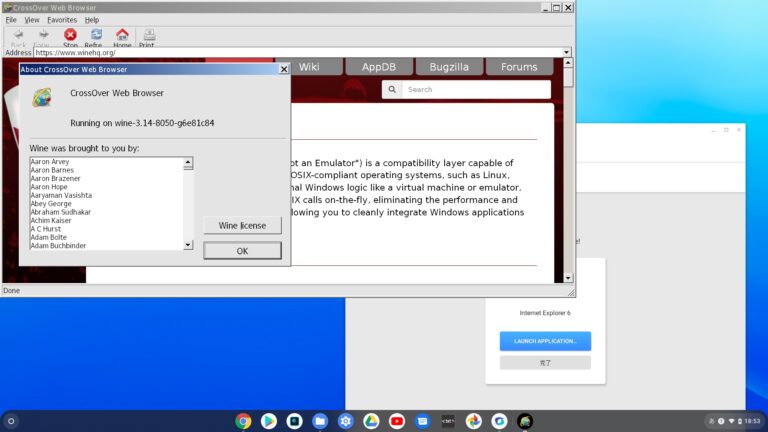Image resolution: width=768 pixels, height=432 pixels.
Task: Switch to the Wiki tab on WineHQ
Action: click(x=309, y=67)
